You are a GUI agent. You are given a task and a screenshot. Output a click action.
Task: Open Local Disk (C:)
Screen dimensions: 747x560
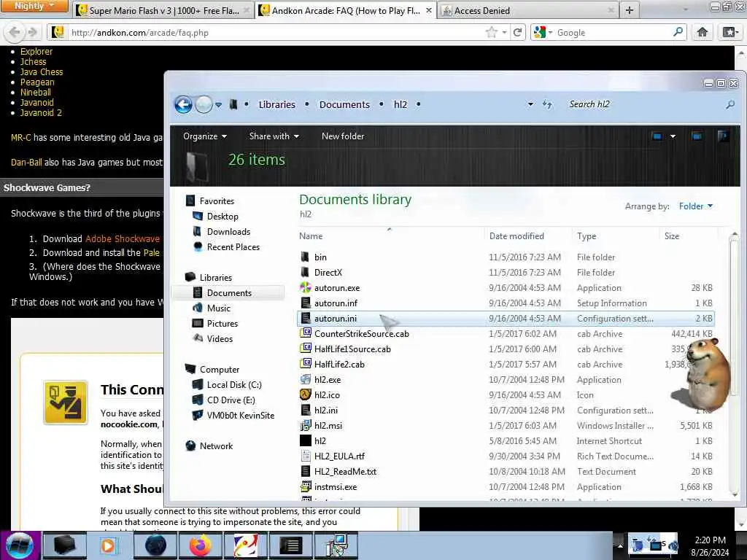click(x=234, y=384)
